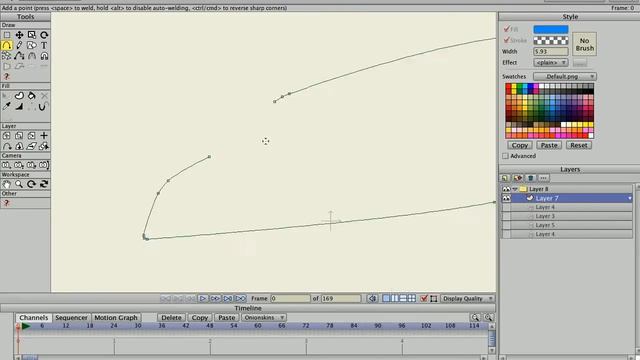
Task: Select the Freehand pencil tool
Action: [19, 45]
